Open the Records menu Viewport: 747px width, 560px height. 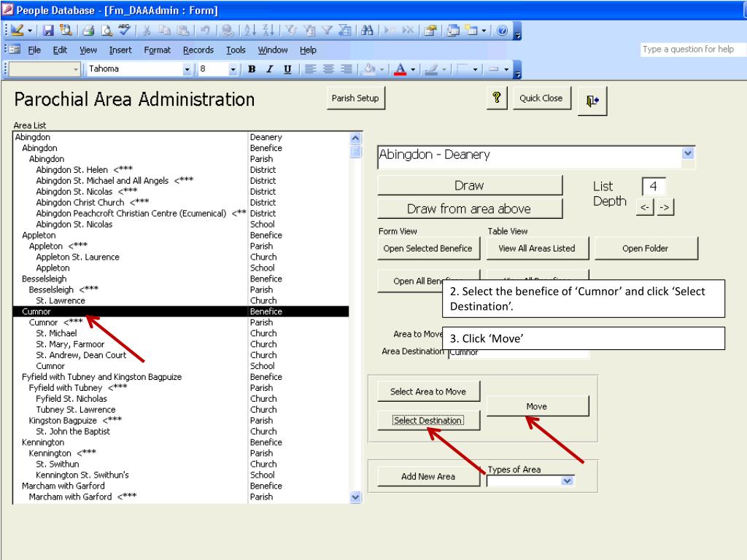[198, 50]
